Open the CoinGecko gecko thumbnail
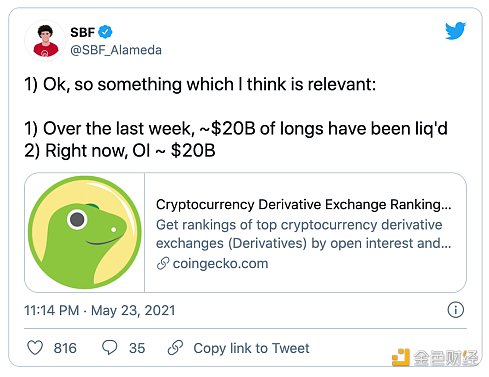Screen dimensions: 489x377 pos(85,232)
